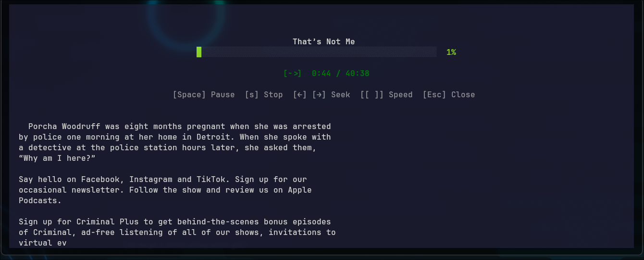644x260 pixels.
Task: Stop playback with the [s] Stop control
Action: [x=264, y=95]
